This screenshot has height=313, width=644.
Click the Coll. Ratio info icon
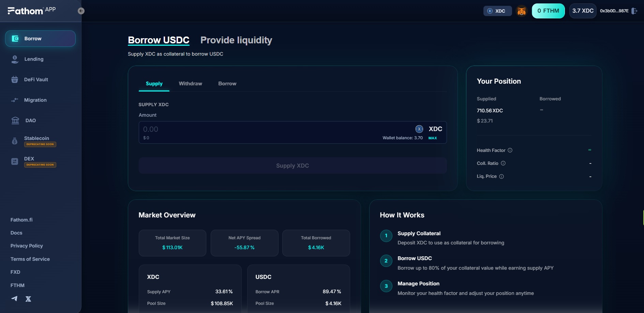(503, 163)
